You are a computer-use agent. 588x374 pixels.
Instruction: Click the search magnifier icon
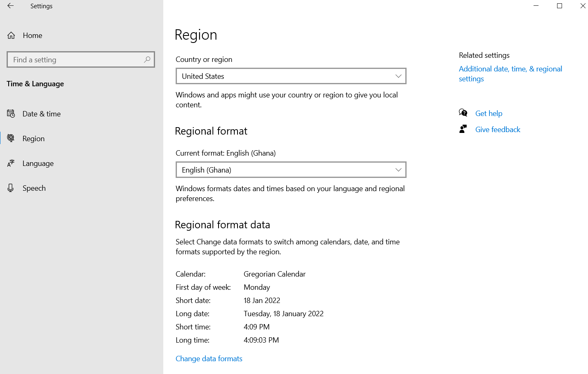147,59
